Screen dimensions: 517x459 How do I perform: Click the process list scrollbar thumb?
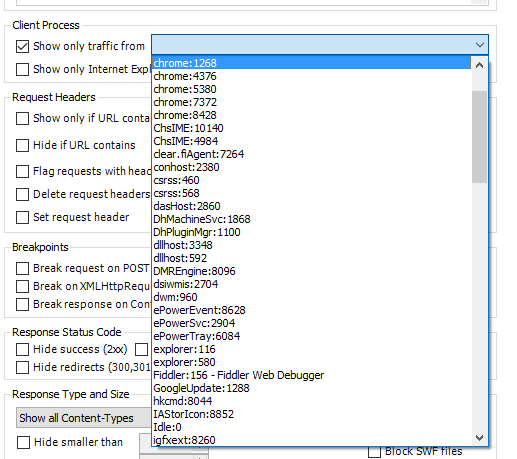tap(479, 137)
